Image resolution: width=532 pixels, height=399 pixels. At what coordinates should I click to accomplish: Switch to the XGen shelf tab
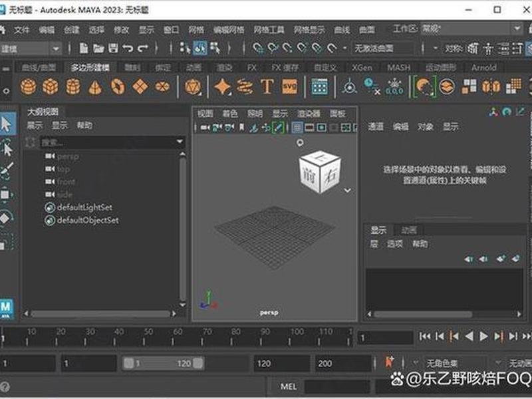pyautogui.click(x=362, y=68)
